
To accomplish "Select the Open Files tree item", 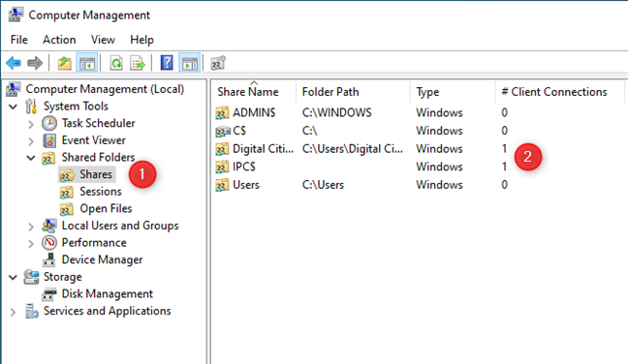I will coord(106,208).
